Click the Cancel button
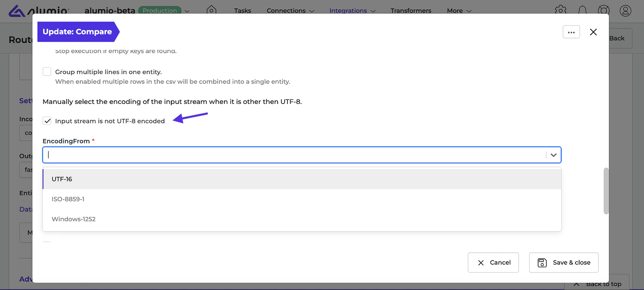644x290 pixels. coord(493,262)
